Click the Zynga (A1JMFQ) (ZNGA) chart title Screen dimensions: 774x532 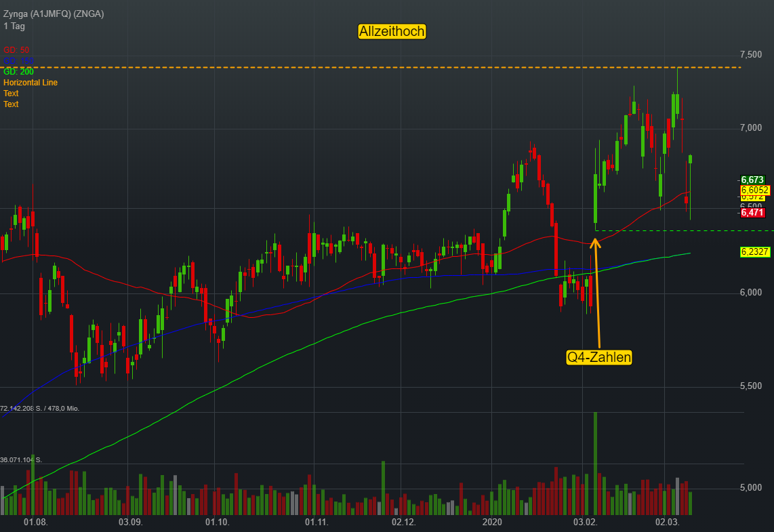(54, 14)
